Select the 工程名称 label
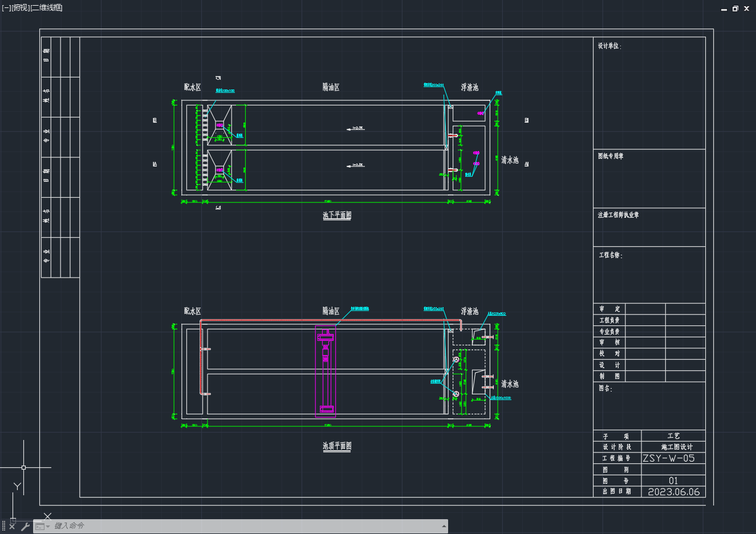Screen dimensions: 756x534 tap(610, 255)
